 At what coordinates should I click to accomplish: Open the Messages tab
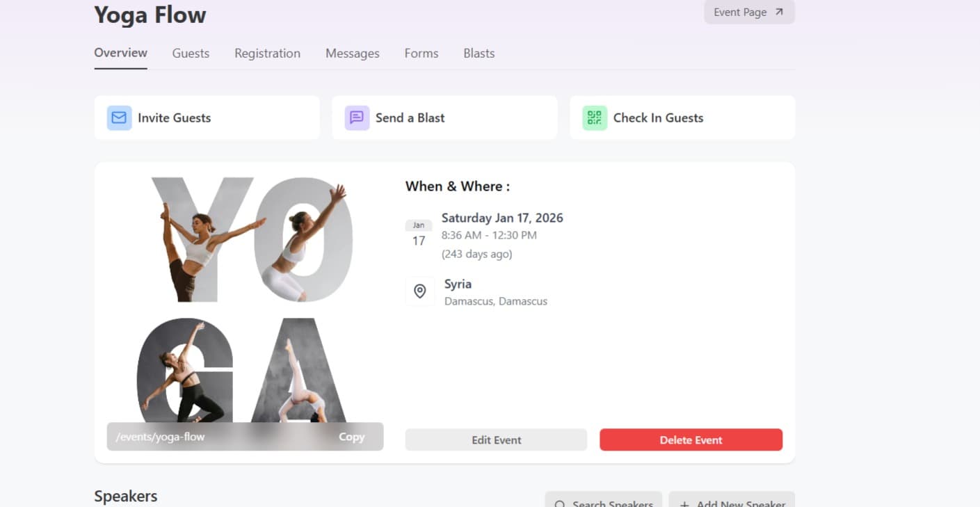(x=353, y=54)
